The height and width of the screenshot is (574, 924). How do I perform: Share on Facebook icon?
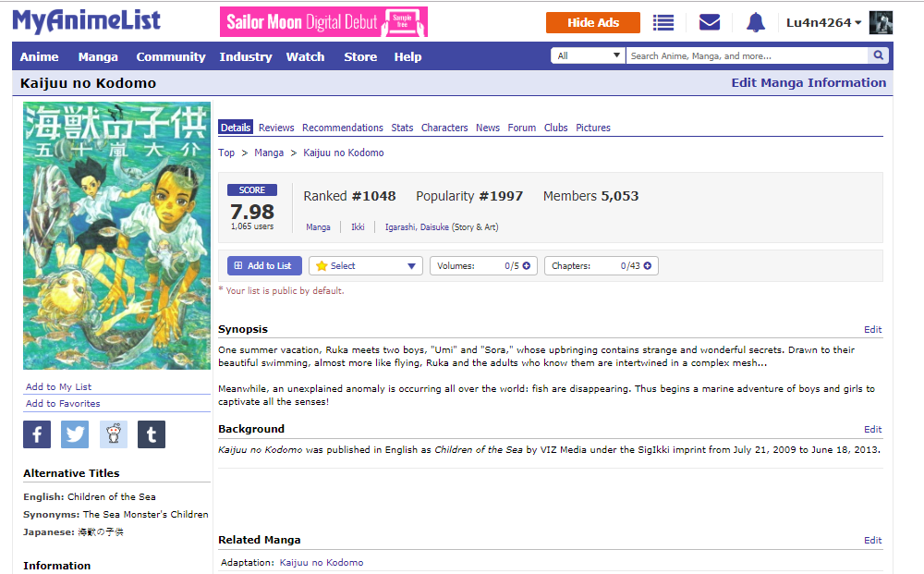click(37, 434)
